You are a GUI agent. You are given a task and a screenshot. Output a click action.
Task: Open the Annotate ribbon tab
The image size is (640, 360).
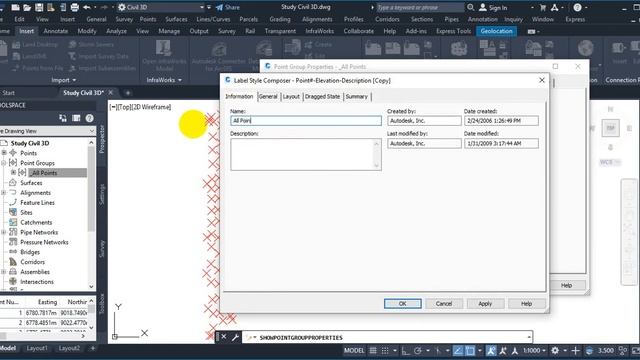click(x=56, y=31)
